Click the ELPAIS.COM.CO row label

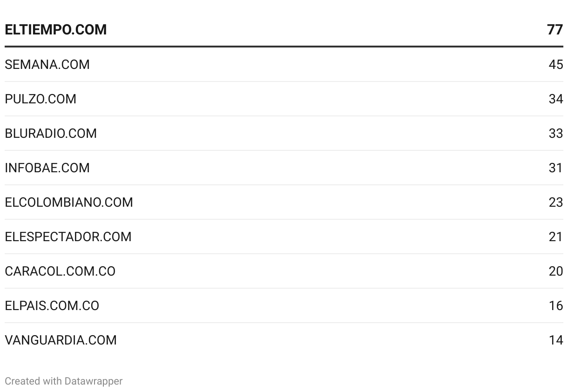(x=52, y=305)
